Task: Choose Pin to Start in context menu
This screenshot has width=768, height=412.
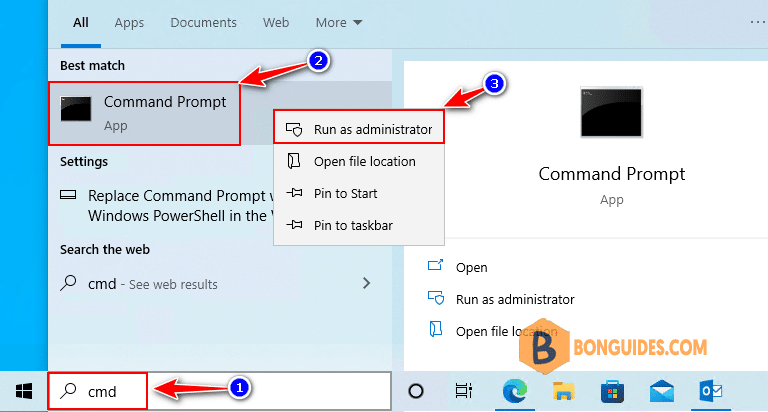Action: click(x=359, y=193)
